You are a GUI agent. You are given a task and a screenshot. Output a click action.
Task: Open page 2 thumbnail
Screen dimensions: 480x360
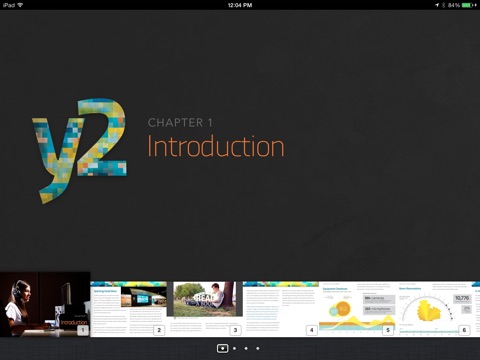pos(129,309)
